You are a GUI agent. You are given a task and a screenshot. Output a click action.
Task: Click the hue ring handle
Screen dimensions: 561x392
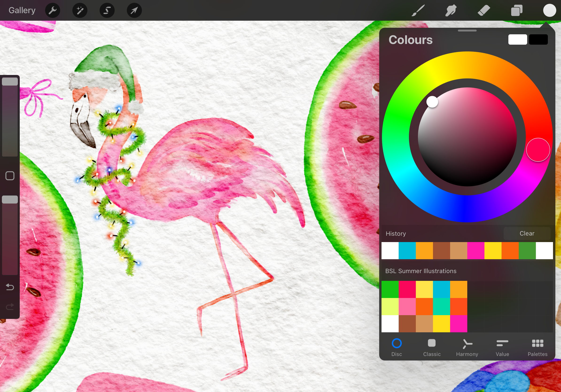tap(538, 150)
